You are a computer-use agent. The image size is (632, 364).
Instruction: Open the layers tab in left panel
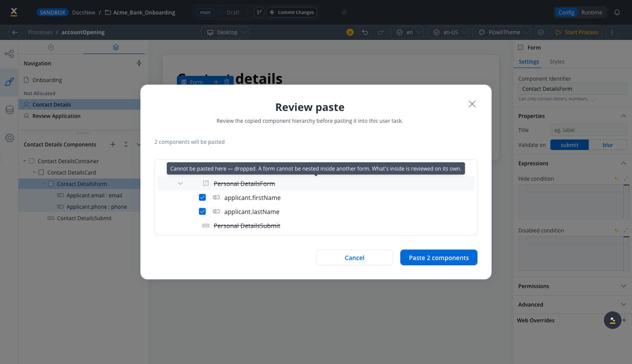pos(116,47)
